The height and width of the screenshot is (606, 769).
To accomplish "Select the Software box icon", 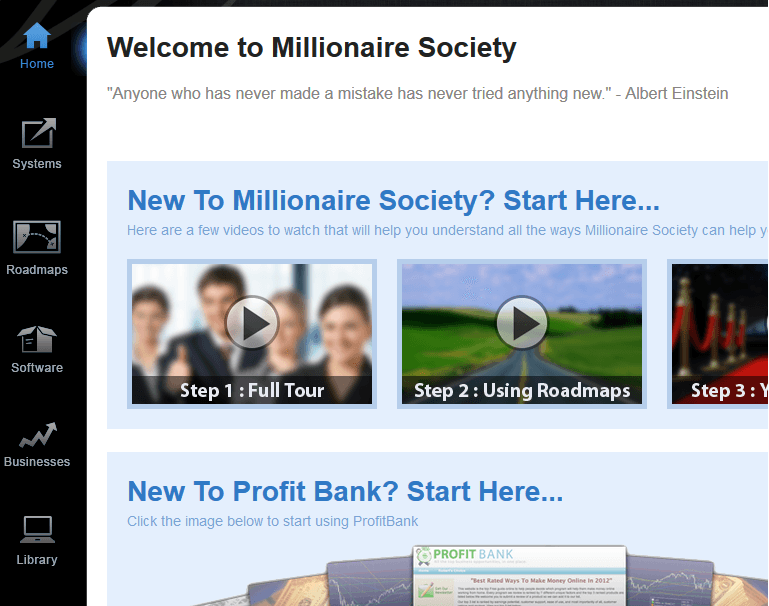I will coord(37,339).
